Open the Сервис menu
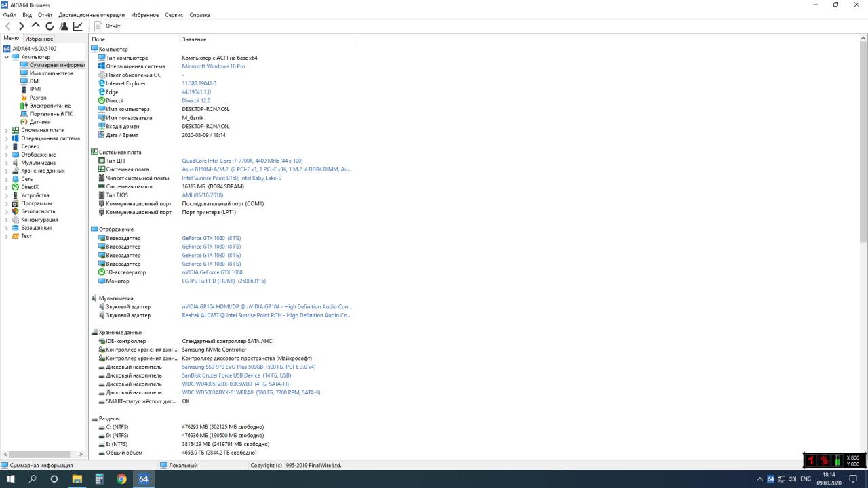The height and width of the screenshot is (488, 868). [174, 15]
